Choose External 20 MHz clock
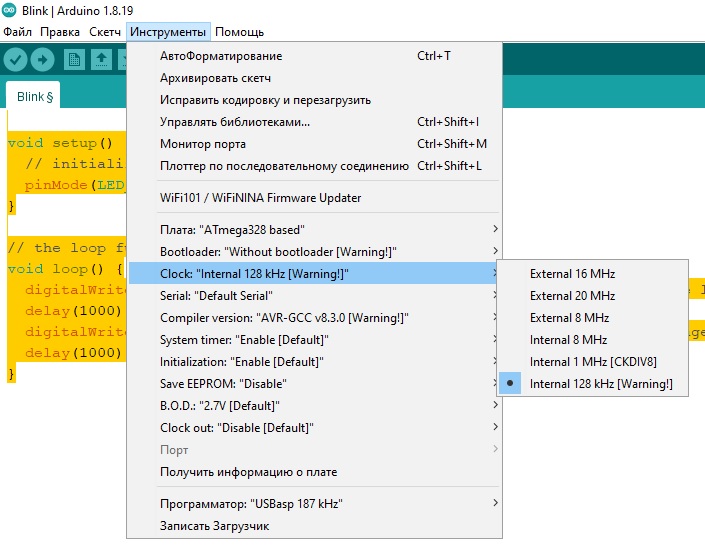Screen dimensions: 705x548 pyautogui.click(x=593, y=295)
